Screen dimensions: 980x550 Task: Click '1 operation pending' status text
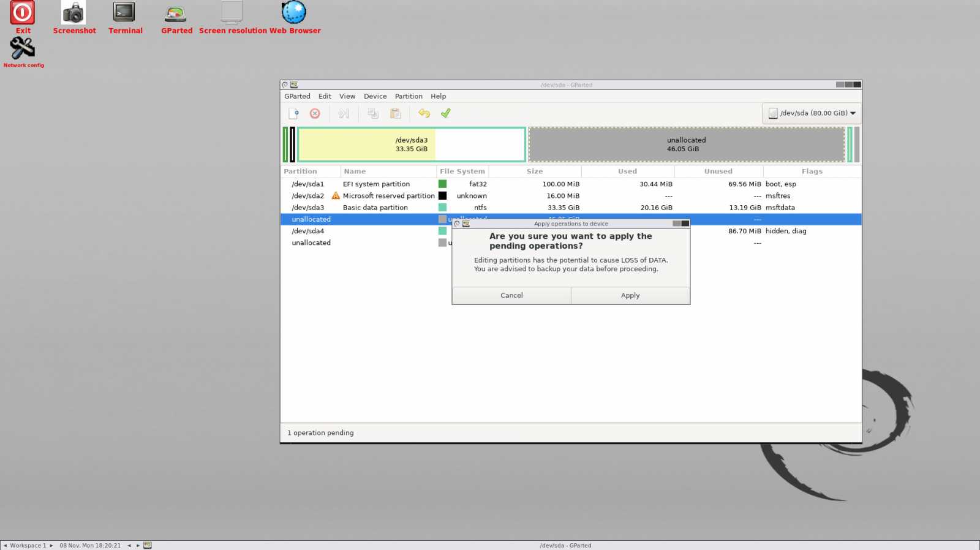pos(320,432)
